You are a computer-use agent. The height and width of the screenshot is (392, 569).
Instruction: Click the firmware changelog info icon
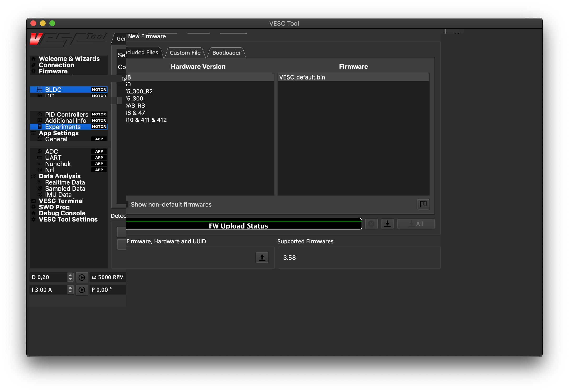coord(423,204)
